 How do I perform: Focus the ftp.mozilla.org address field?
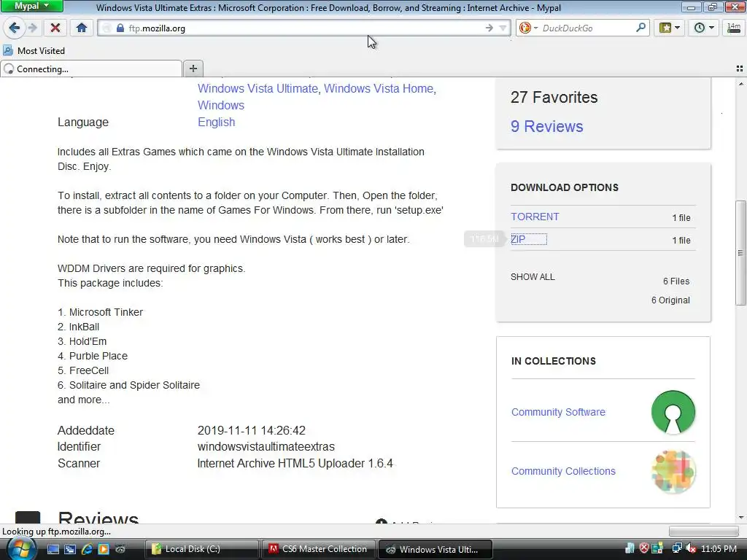(305, 28)
